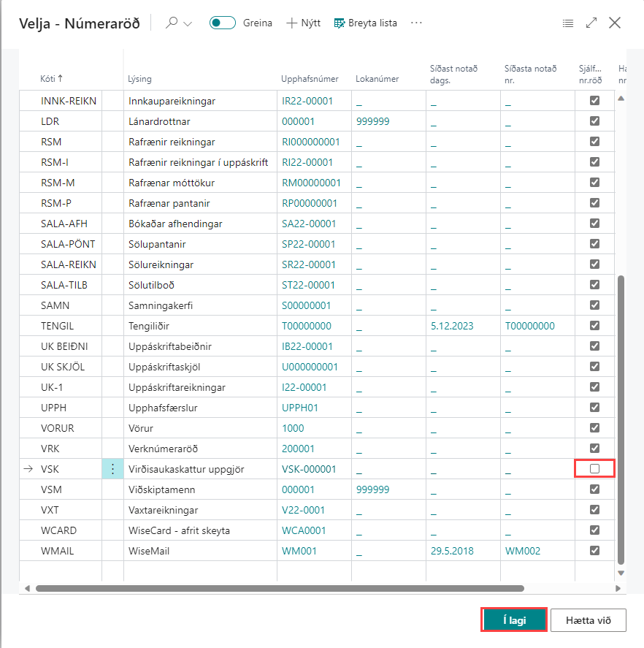
Task: Toggle the Greina switch
Action: 222,23
